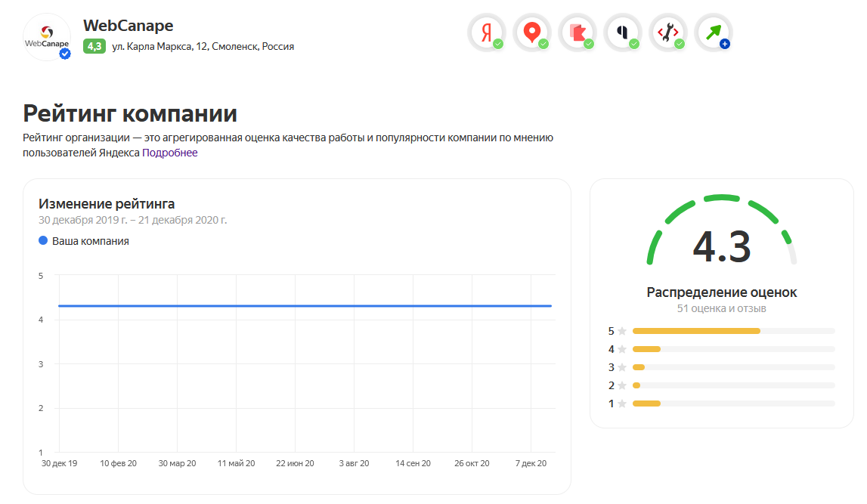Click the WebCanape company logo

click(47, 37)
